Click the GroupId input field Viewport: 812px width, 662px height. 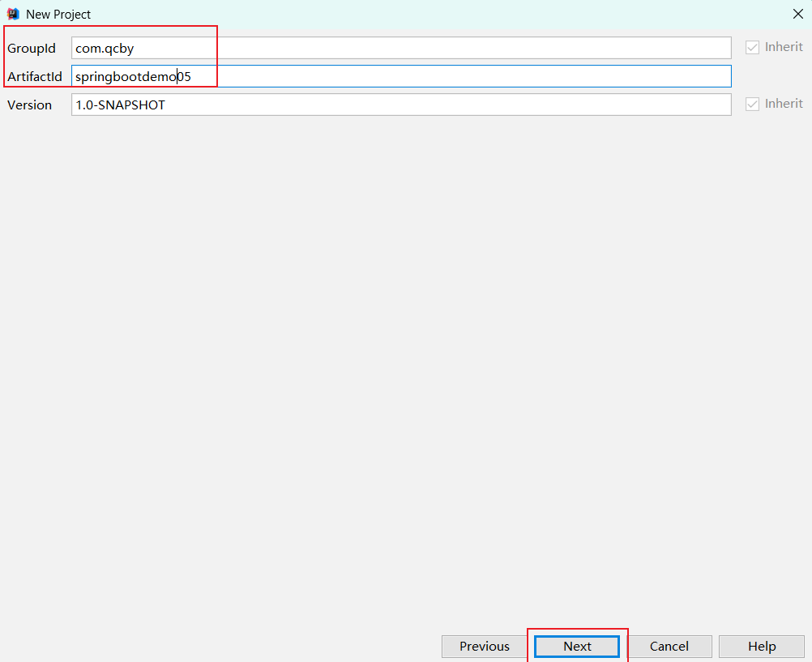(401, 48)
